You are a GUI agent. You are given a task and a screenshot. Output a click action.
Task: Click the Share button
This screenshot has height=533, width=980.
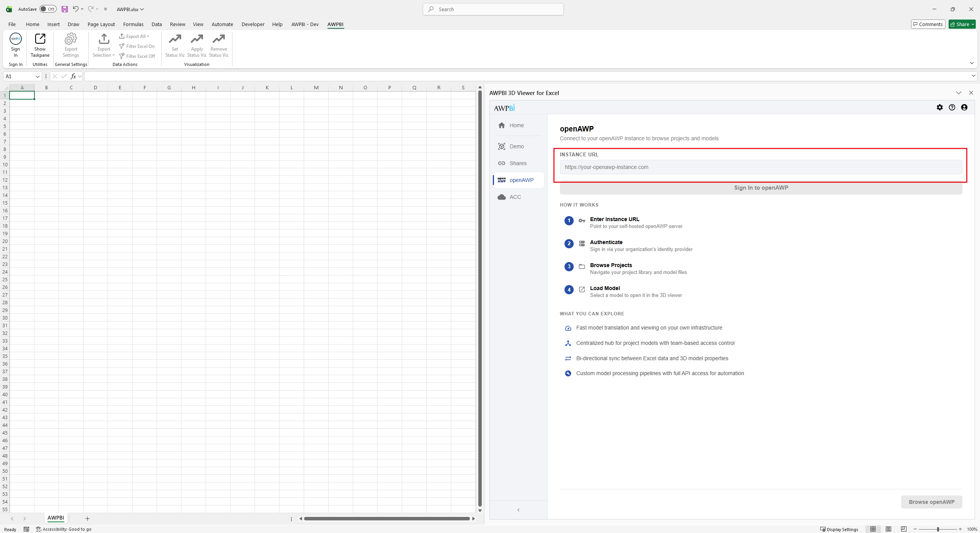pyautogui.click(x=962, y=24)
